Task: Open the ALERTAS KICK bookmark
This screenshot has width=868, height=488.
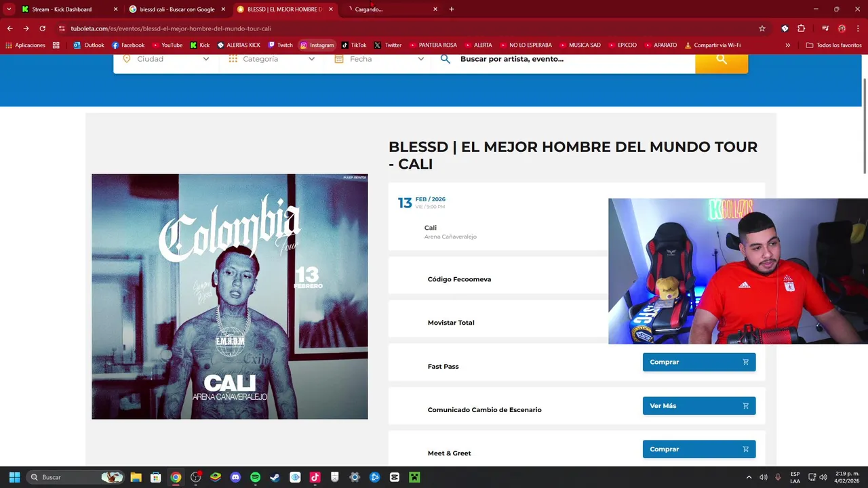Action: [239, 45]
